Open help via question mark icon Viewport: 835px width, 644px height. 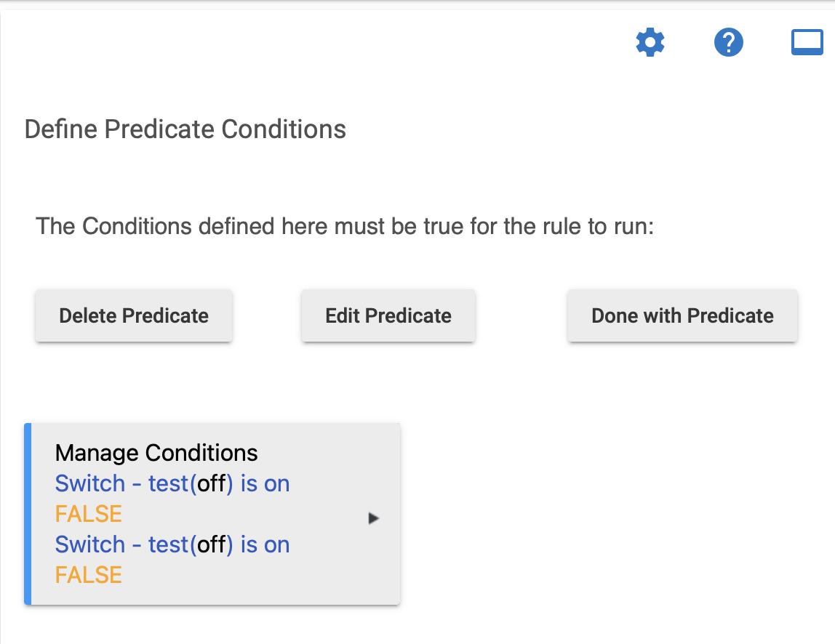pyautogui.click(x=729, y=43)
